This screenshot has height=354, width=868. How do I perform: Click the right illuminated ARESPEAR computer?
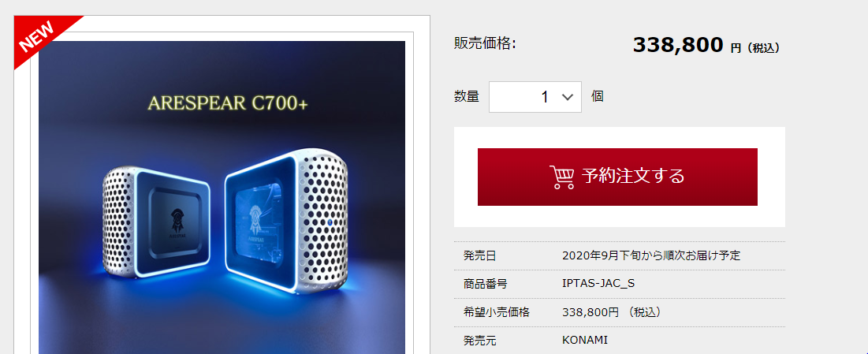[286, 222]
